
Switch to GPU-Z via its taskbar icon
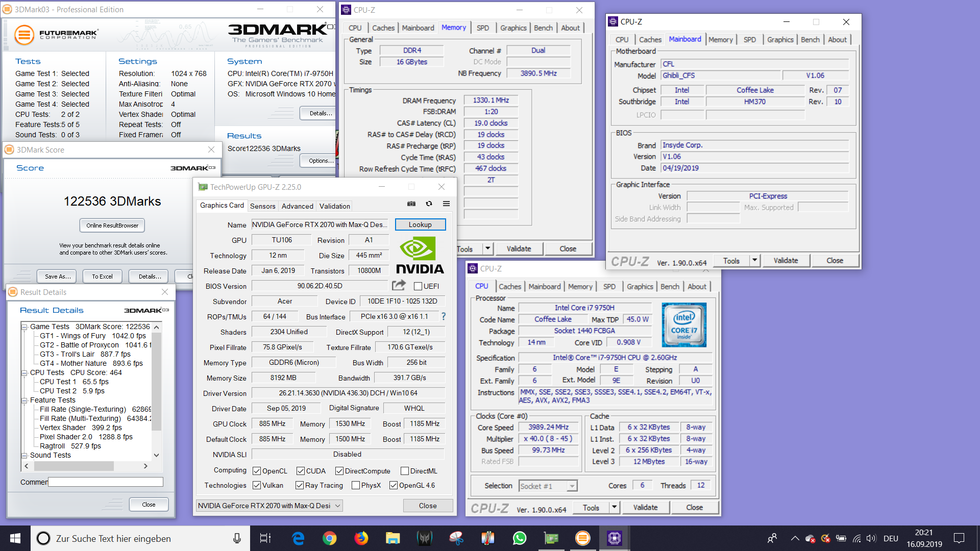[551, 538]
